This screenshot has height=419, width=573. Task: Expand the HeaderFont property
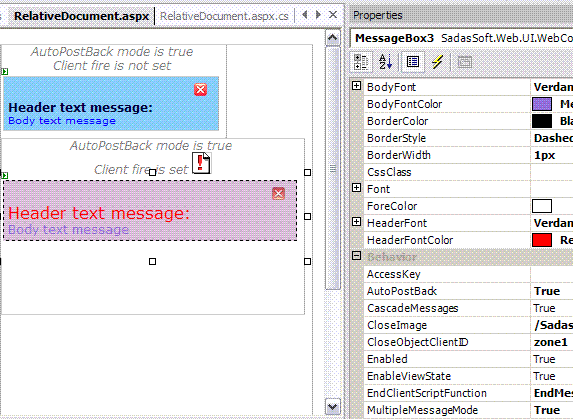tap(356, 222)
